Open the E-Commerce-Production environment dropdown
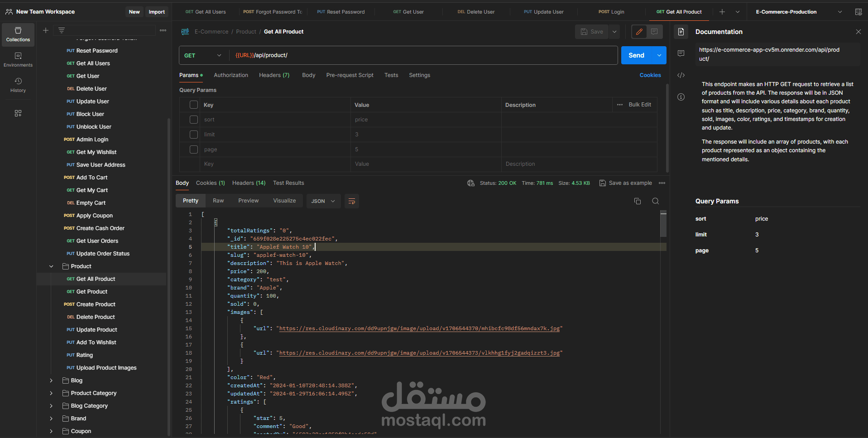 (x=799, y=12)
